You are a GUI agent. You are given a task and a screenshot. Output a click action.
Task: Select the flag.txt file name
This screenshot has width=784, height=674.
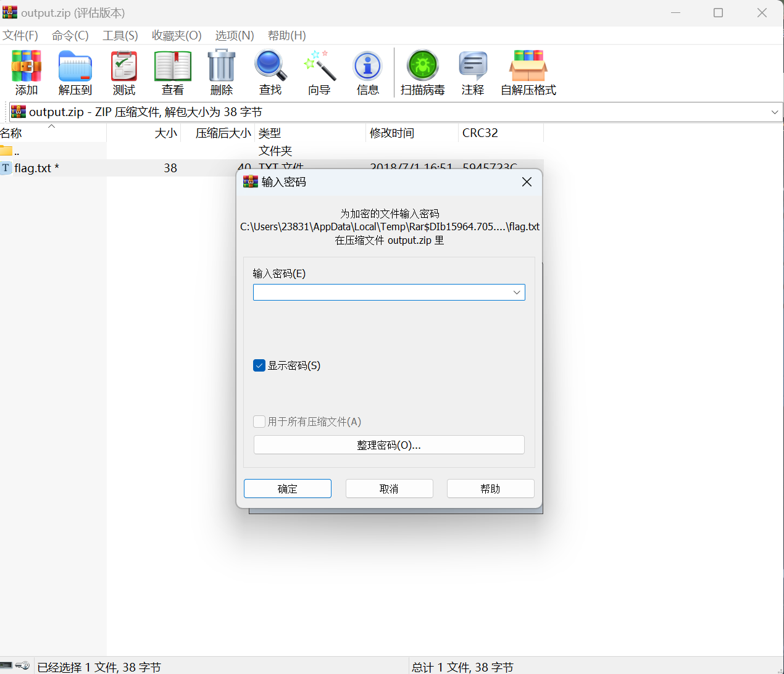pos(36,168)
